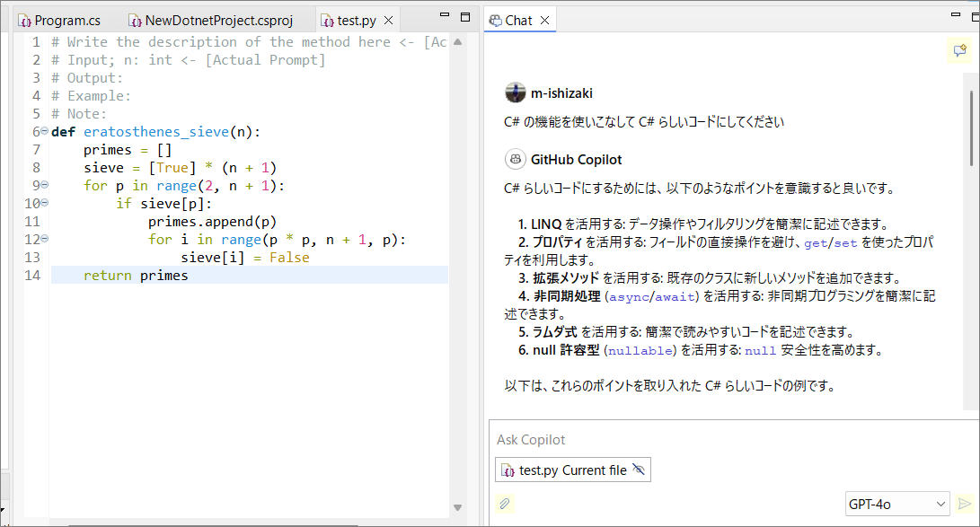The height and width of the screenshot is (527, 980).
Task: Minimize the Chat view panel
Action: click(956, 14)
